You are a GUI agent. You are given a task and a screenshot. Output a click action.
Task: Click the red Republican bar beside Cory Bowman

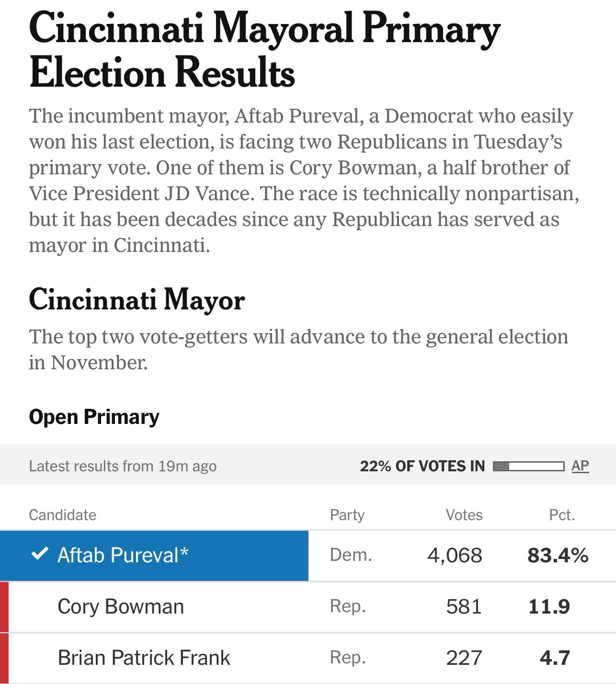point(4,607)
